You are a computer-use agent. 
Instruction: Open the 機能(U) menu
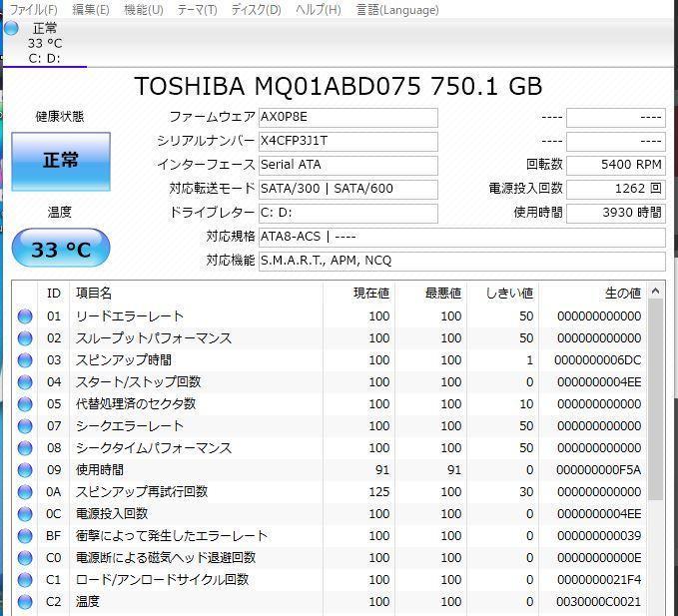pyautogui.click(x=144, y=10)
